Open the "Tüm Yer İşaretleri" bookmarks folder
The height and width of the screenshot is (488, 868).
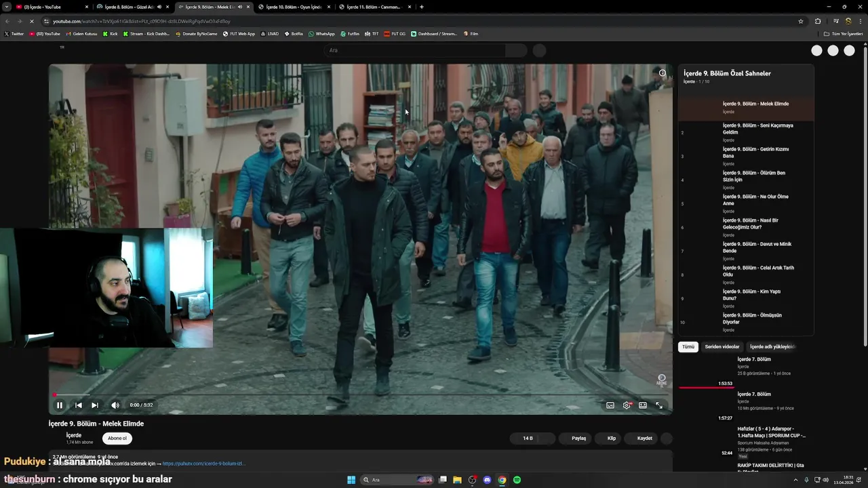pos(844,33)
